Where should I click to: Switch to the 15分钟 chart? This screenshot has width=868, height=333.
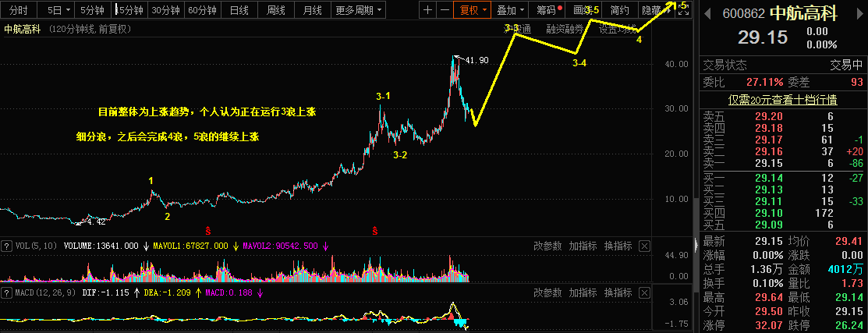click(x=131, y=9)
